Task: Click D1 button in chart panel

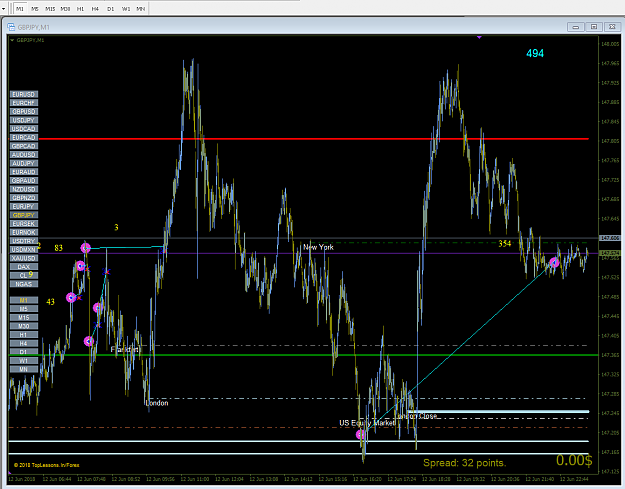Action: pyautogui.click(x=24, y=352)
